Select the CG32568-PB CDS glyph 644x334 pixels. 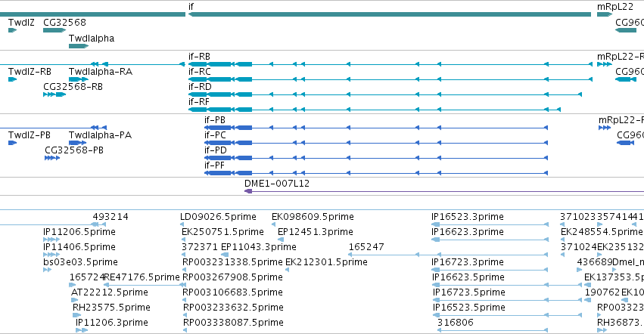[x=52, y=158]
